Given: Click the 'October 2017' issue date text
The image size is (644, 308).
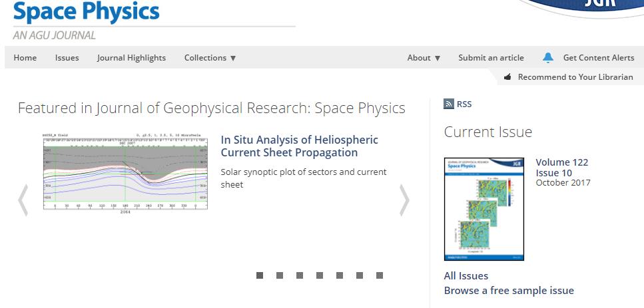Looking at the screenshot, I should 563,183.
